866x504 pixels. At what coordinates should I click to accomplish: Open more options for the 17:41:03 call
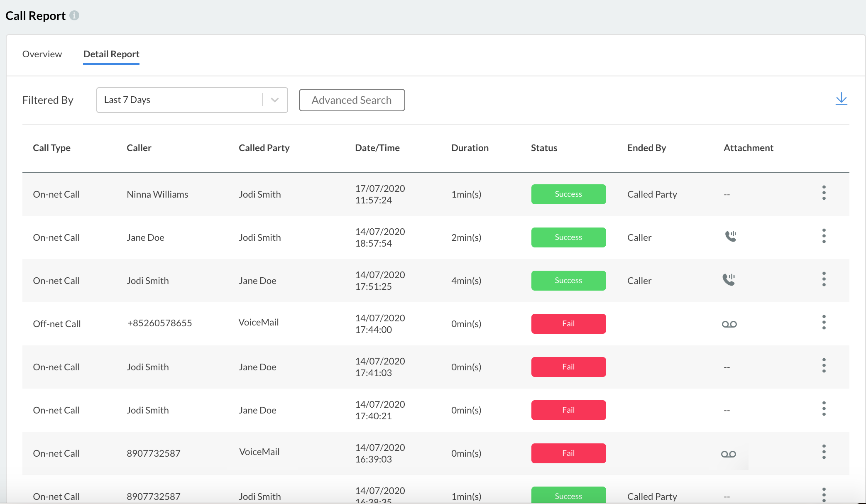(824, 365)
